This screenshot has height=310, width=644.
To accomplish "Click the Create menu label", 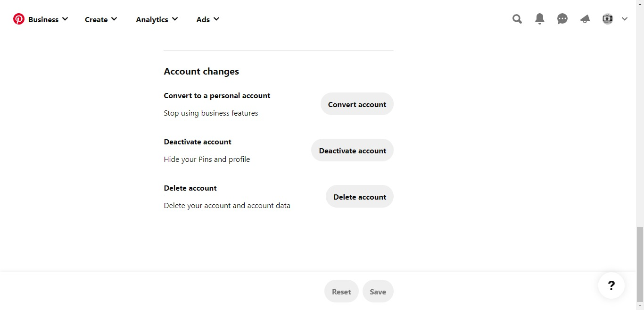I will [96, 19].
